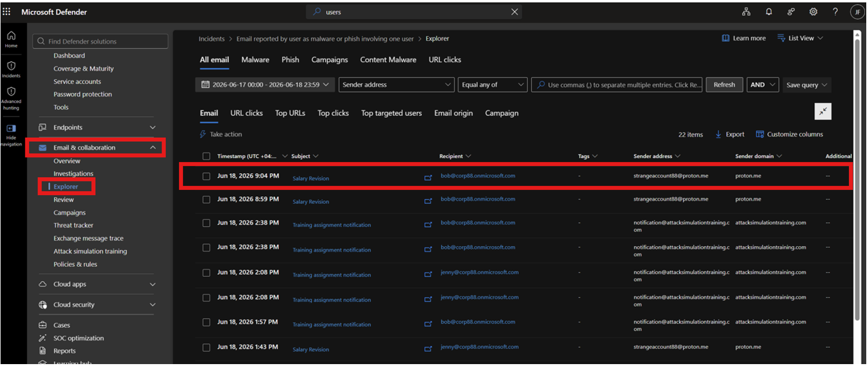Click the Find Defender solutions search field
This screenshot has width=868, height=367.
101,41
